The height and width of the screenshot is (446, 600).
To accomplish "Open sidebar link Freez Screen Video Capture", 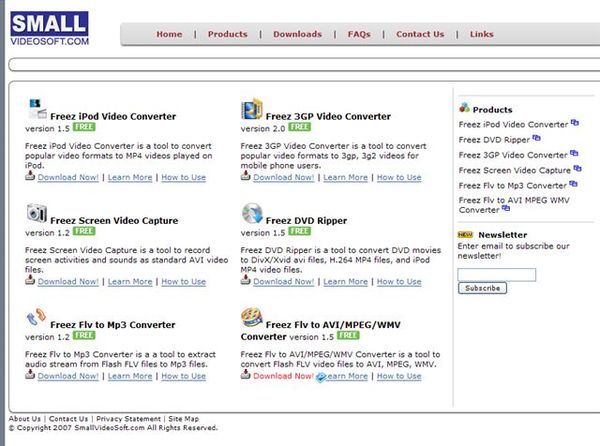I will tap(514, 170).
